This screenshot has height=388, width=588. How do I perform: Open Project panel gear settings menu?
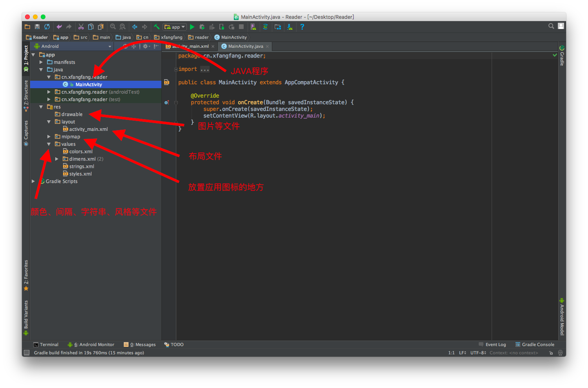tap(146, 46)
